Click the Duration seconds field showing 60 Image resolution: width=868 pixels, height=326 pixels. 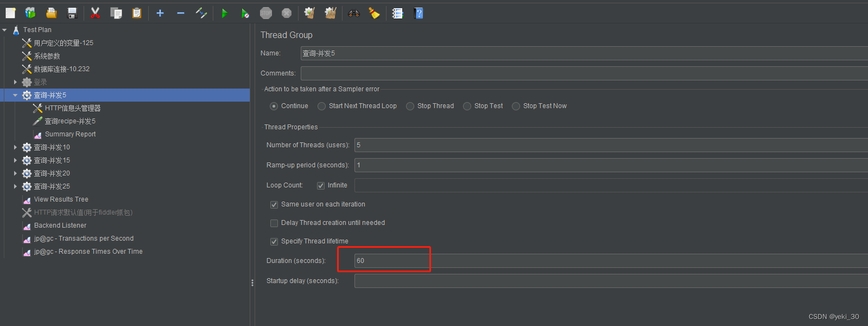[x=611, y=261]
